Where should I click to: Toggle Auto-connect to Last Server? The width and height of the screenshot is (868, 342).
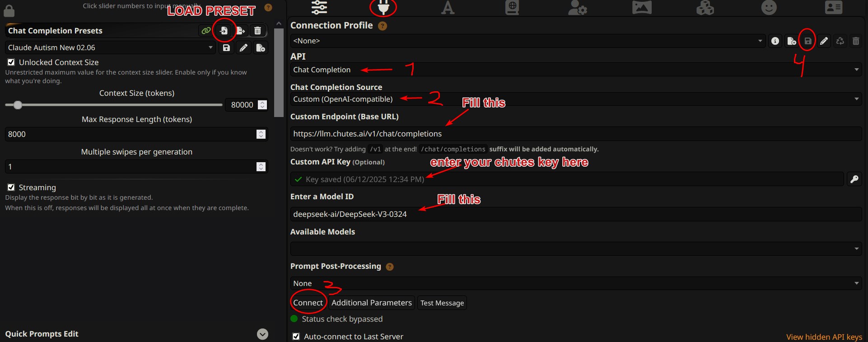pos(296,337)
